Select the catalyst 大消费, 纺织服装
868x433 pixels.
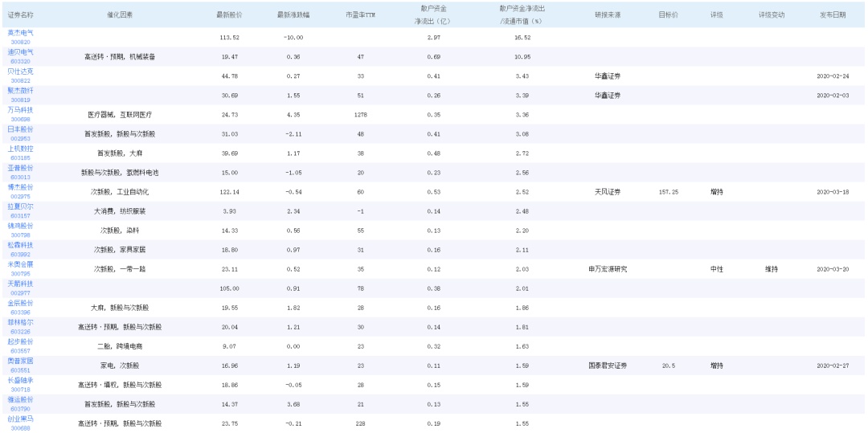pos(120,211)
